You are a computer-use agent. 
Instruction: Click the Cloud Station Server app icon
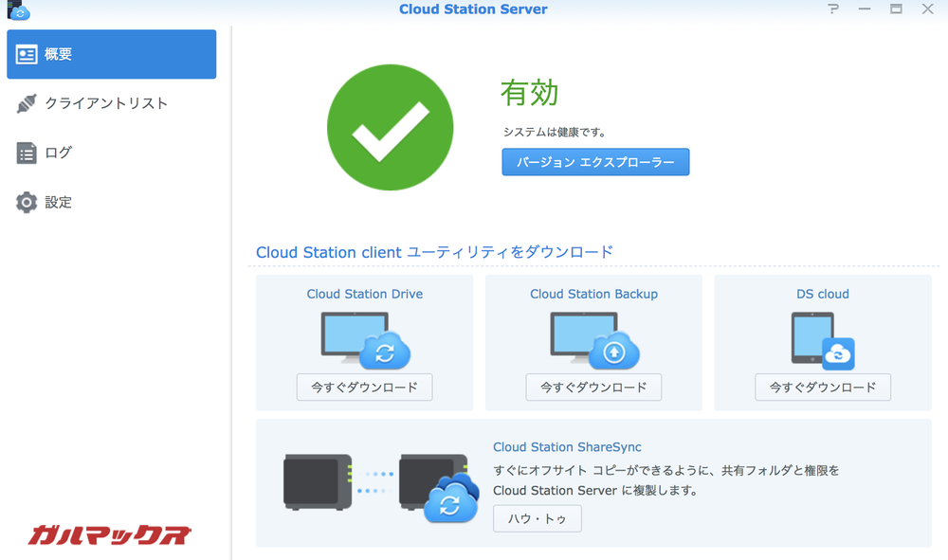point(15,9)
